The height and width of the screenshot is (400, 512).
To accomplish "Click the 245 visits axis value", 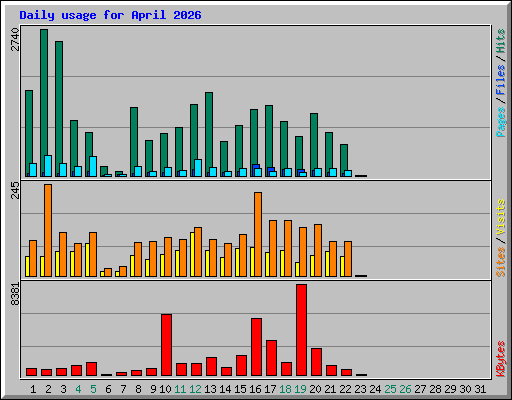I will coord(15,191).
